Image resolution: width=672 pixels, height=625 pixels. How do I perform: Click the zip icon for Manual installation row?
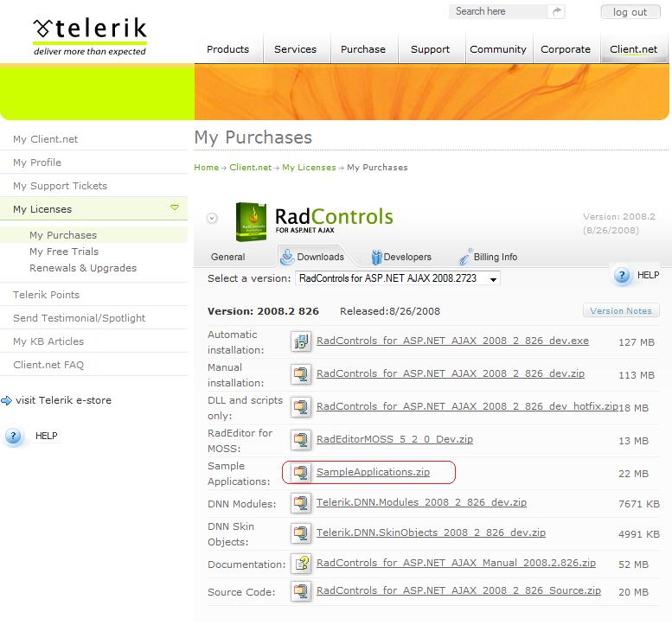point(301,374)
